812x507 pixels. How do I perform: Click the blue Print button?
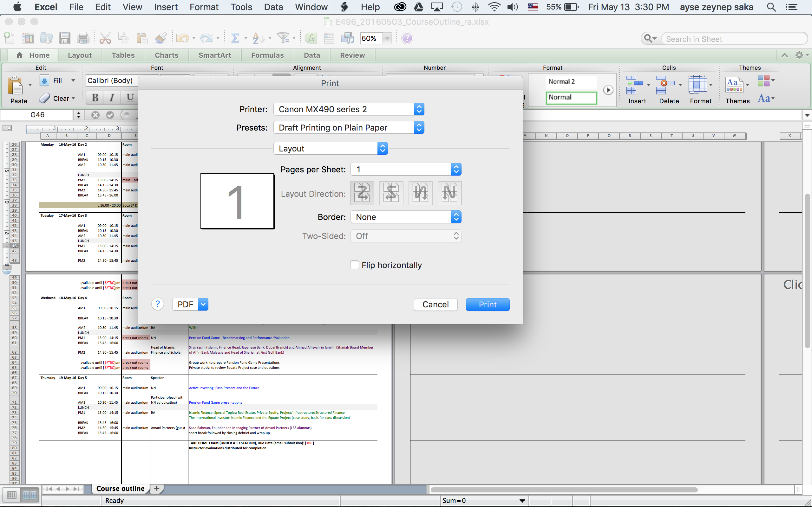pyautogui.click(x=487, y=304)
